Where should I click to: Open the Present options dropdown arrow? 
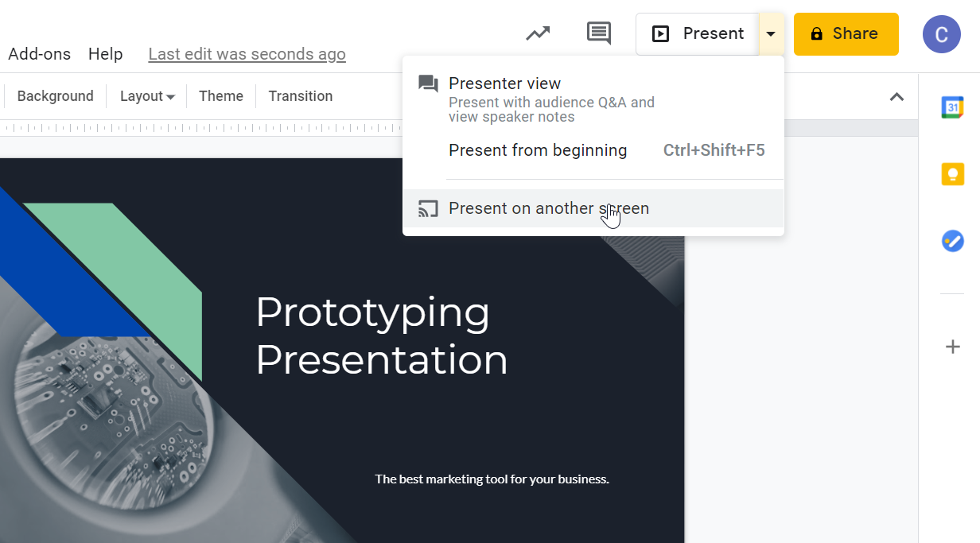(x=770, y=33)
